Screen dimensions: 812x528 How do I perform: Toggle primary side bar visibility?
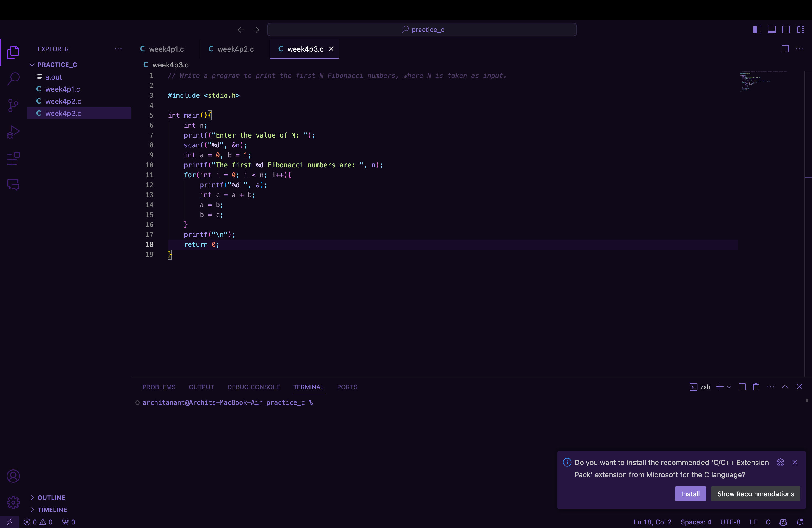point(757,30)
